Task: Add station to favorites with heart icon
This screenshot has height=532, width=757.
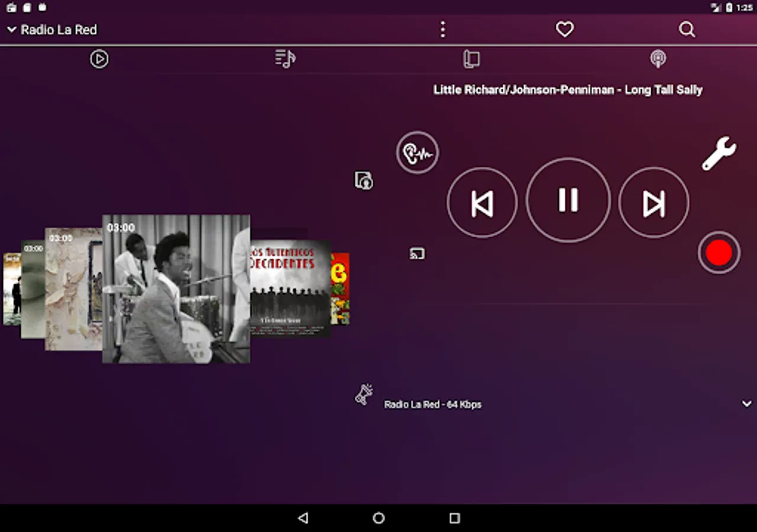Action: (565, 30)
